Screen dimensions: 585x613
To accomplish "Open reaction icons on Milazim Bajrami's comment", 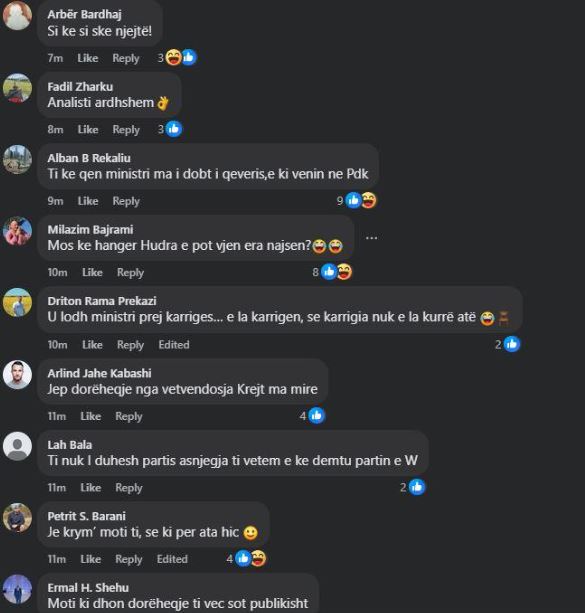I will point(332,272).
